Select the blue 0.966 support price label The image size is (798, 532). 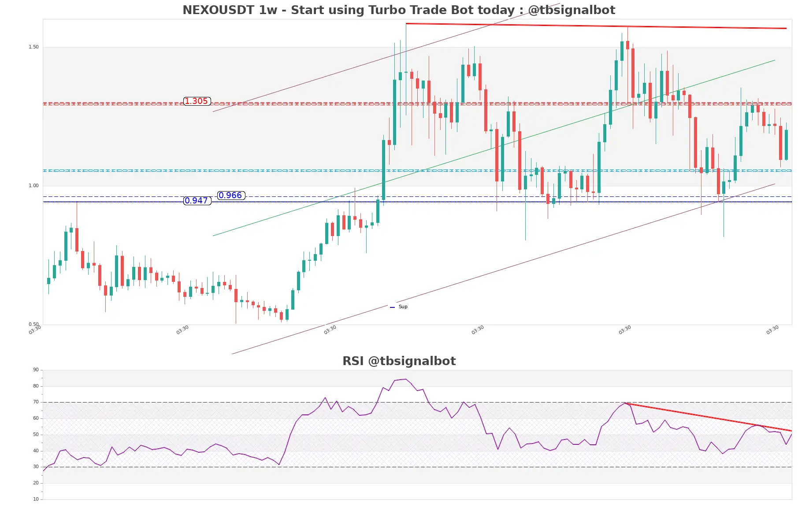click(x=231, y=196)
